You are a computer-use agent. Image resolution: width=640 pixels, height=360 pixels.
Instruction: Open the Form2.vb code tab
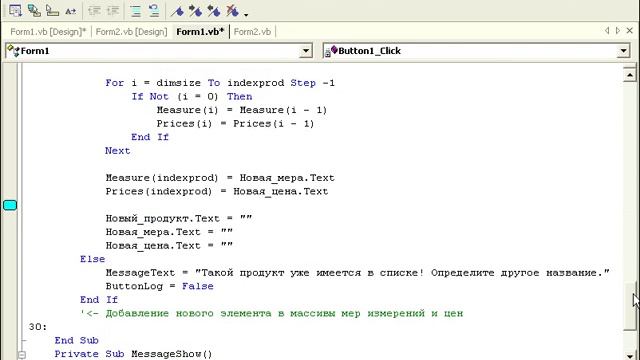[252, 31]
